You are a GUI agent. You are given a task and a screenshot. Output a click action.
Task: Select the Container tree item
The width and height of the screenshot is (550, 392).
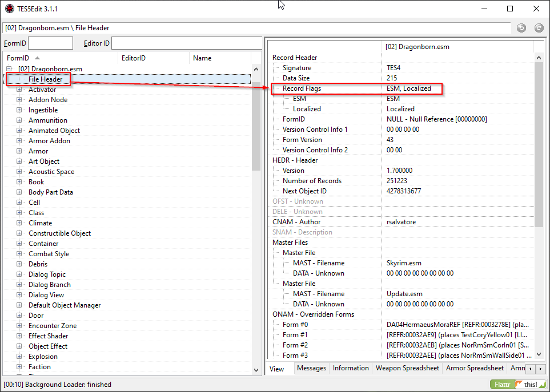43,244
